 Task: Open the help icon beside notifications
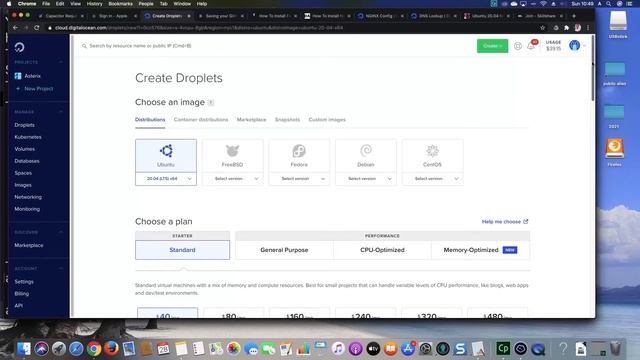click(518, 46)
